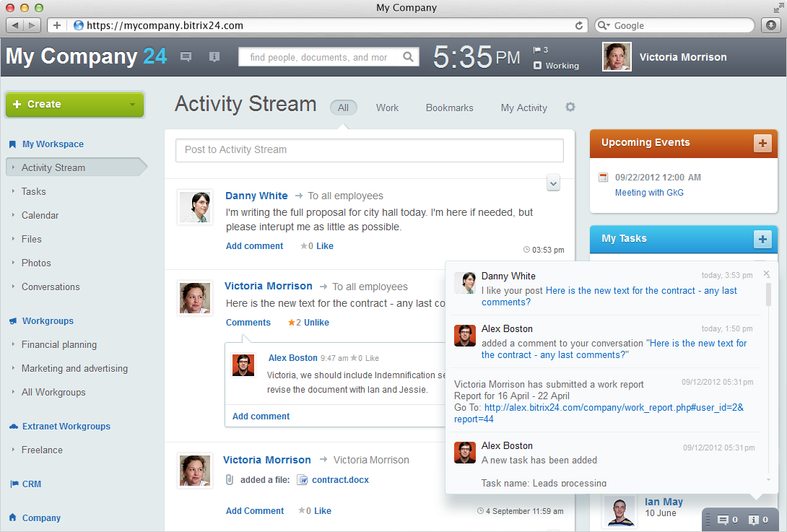The height and width of the screenshot is (532, 787).
Task: Click the browser reload icon
Action: tap(579, 25)
